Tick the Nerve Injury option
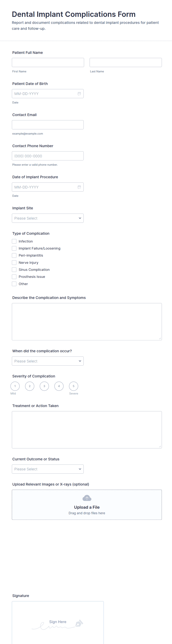This screenshot has width=172, height=644. pos(14,262)
